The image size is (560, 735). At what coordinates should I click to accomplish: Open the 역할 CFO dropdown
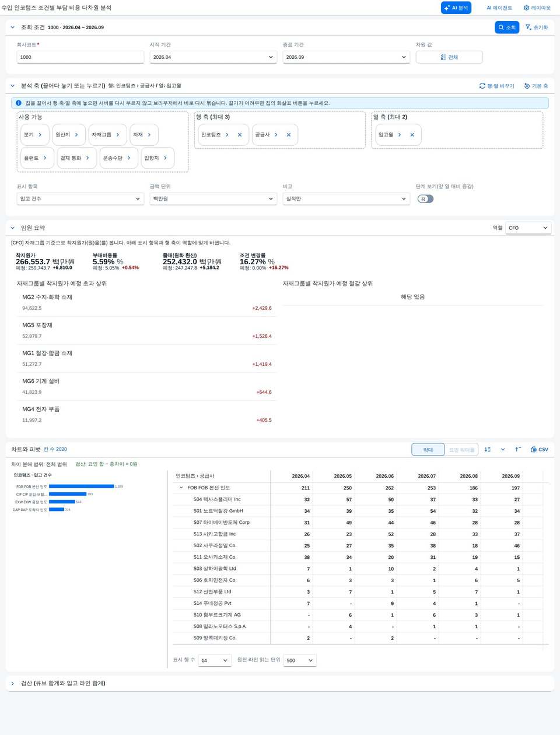(528, 228)
